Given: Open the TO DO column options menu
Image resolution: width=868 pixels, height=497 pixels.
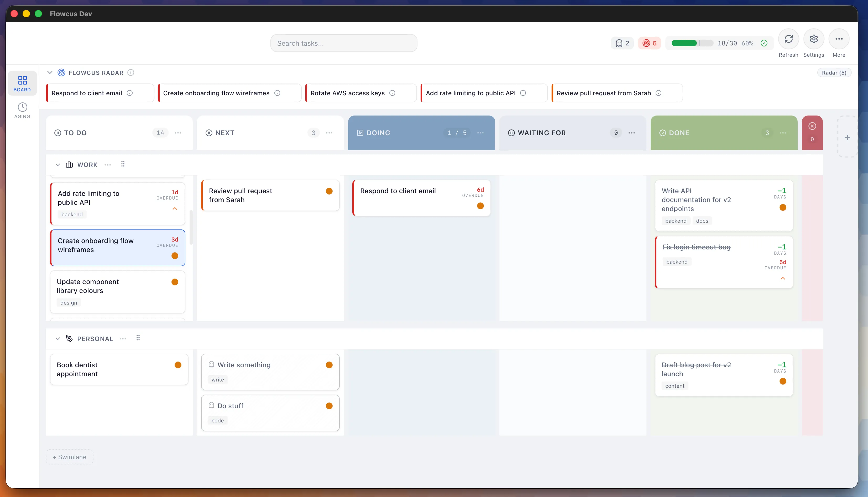Looking at the screenshot, I should [x=178, y=133].
